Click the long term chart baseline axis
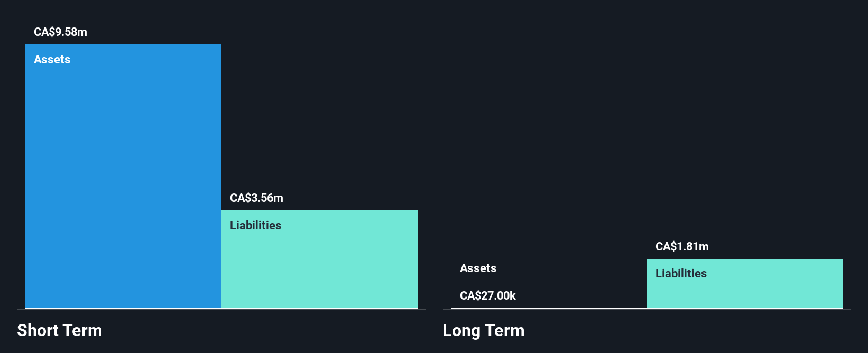868x353 pixels. pyautogui.click(x=647, y=309)
